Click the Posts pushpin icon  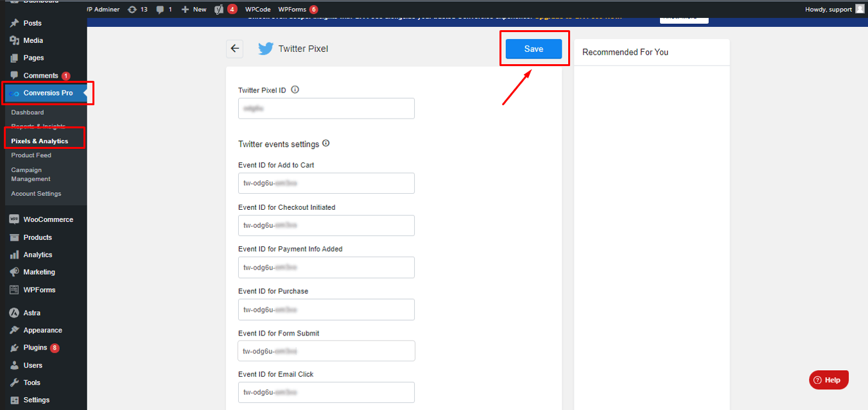click(14, 23)
